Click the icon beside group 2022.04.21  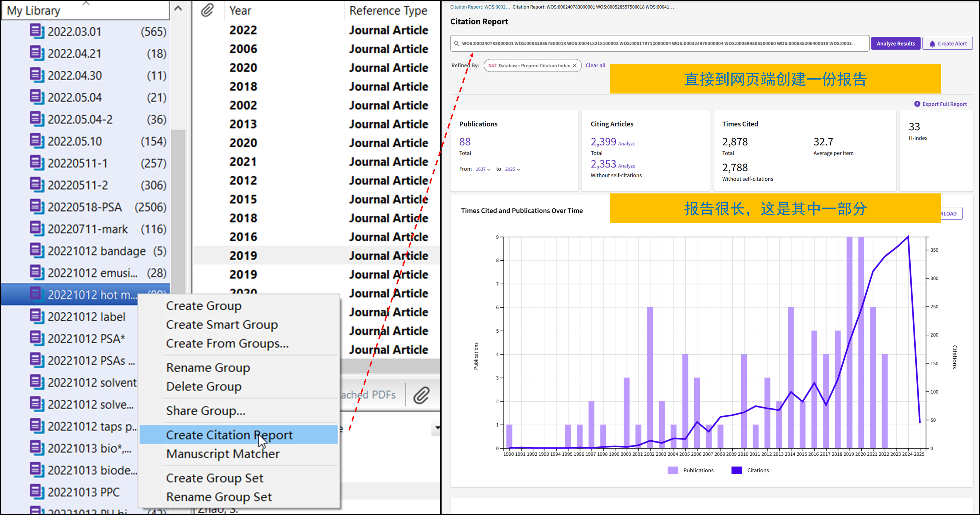37,53
